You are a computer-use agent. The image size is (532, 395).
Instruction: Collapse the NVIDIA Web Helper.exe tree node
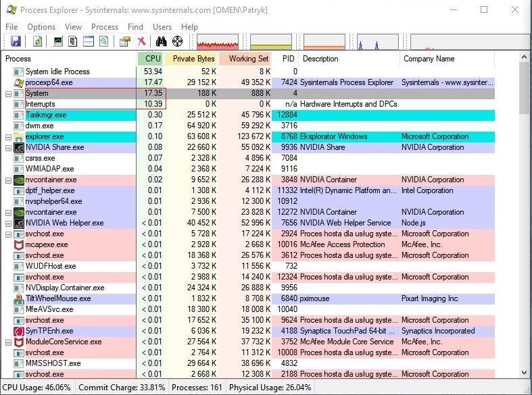[8, 223]
